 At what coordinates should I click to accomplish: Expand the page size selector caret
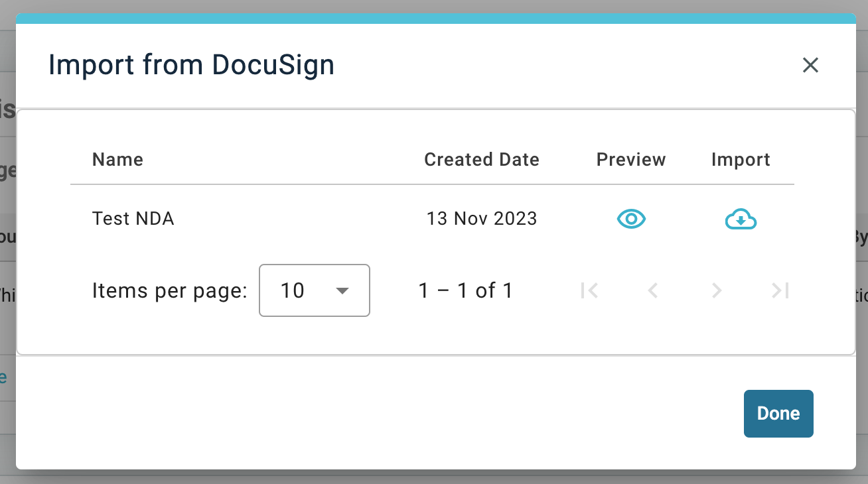click(342, 290)
